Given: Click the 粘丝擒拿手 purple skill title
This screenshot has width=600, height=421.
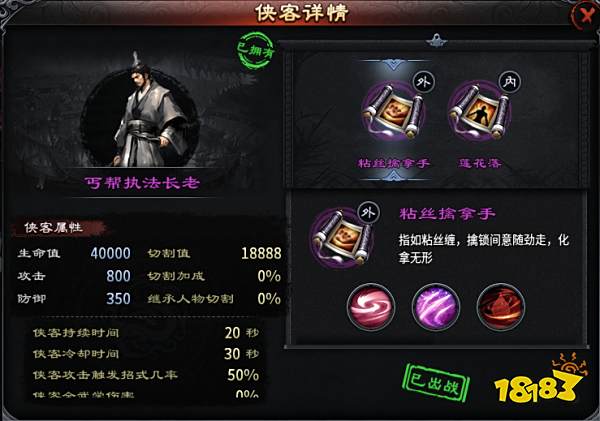Looking at the screenshot, I should point(447,214).
